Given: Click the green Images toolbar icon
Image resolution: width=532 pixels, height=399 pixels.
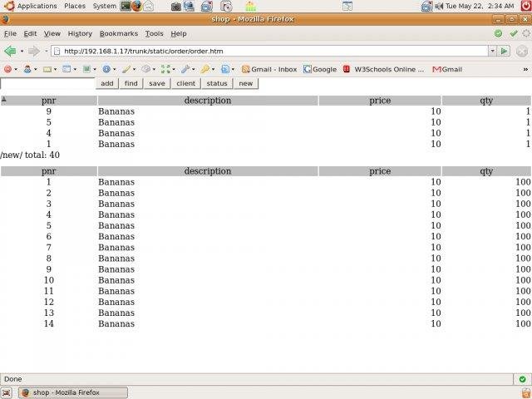Looking at the screenshot, I should pyautogui.click(x=86, y=69).
